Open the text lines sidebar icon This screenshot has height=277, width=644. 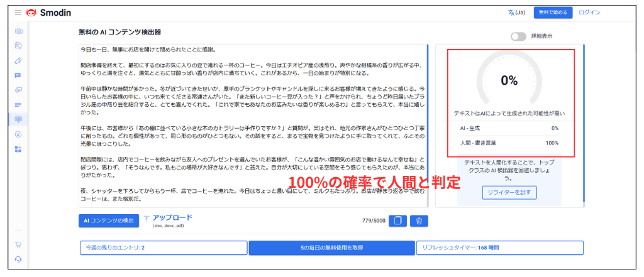pos(18,105)
